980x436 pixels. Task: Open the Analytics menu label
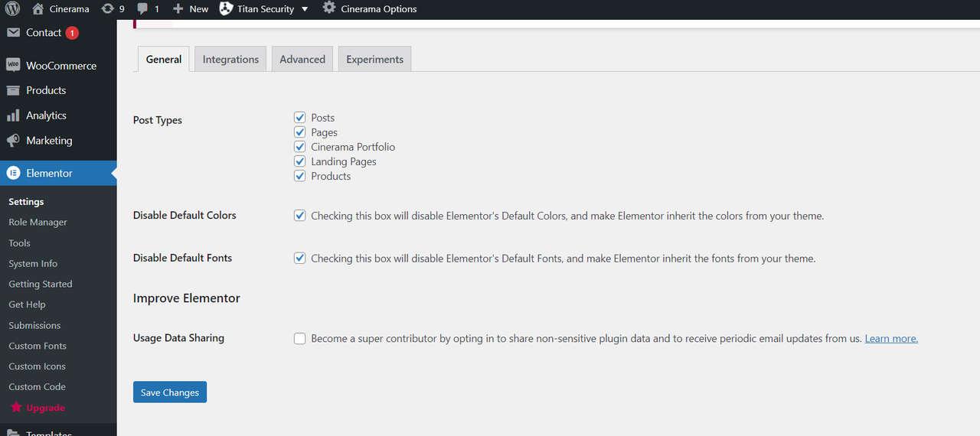tap(46, 116)
